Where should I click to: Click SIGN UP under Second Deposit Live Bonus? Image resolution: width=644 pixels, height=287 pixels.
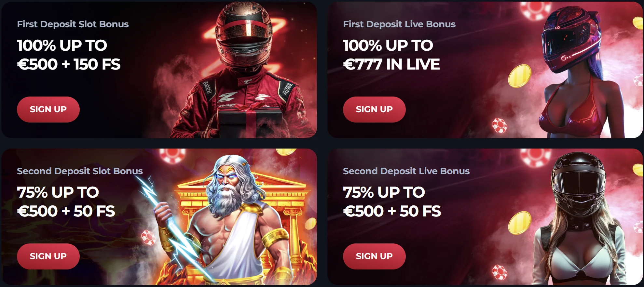tap(374, 256)
